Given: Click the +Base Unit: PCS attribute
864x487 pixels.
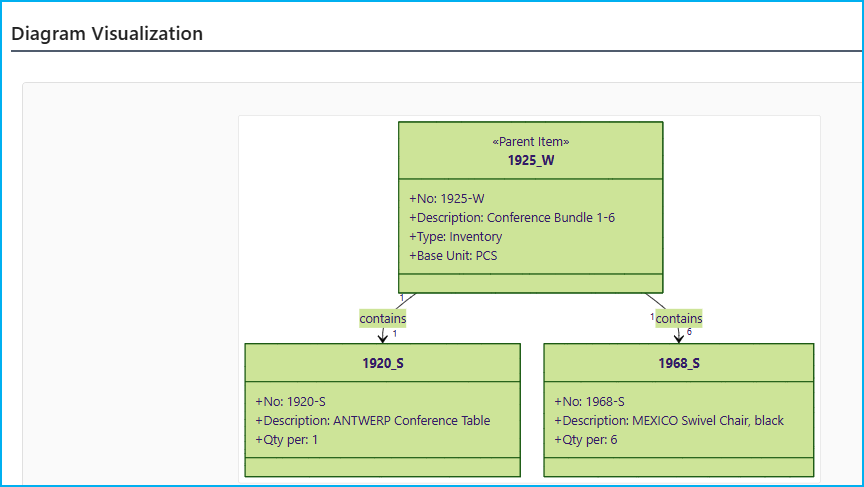Looking at the screenshot, I should pos(453,256).
